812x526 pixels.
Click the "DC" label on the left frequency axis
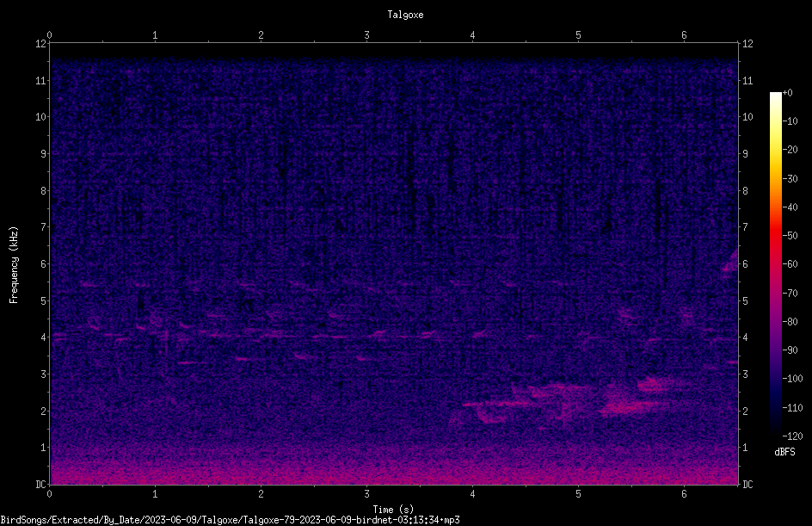click(40, 485)
